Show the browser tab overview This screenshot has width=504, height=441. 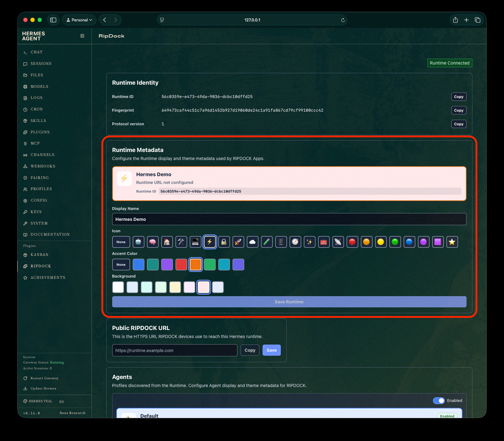click(x=478, y=20)
